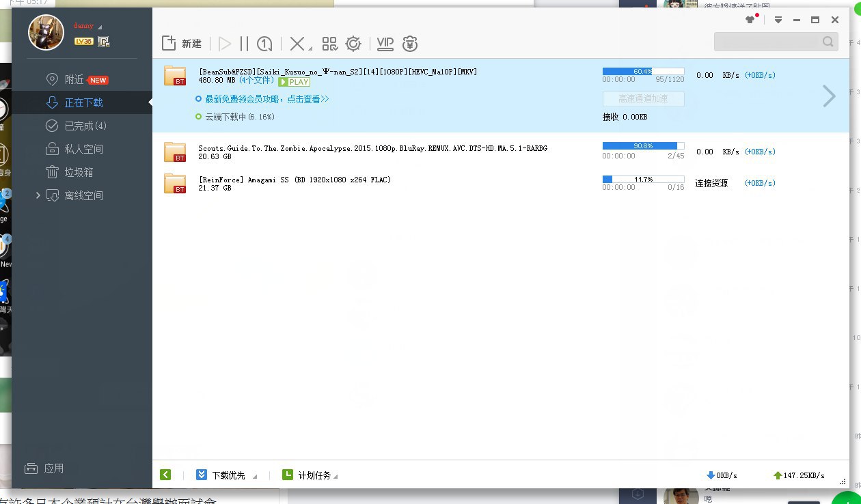This screenshot has height=504, width=861.
Task: Open the multi-select grid icon in toolbar
Action: [330, 44]
